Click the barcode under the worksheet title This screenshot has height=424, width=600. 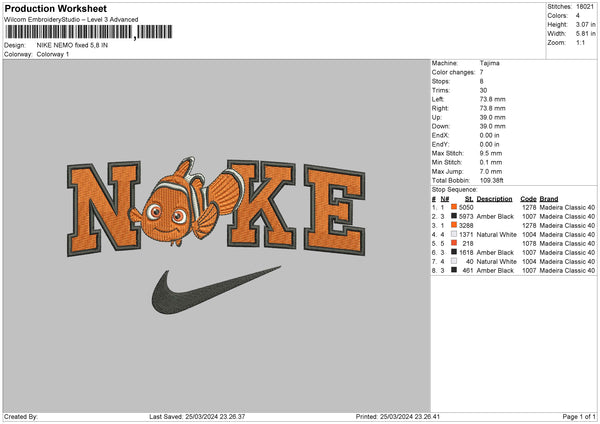[x=88, y=32]
